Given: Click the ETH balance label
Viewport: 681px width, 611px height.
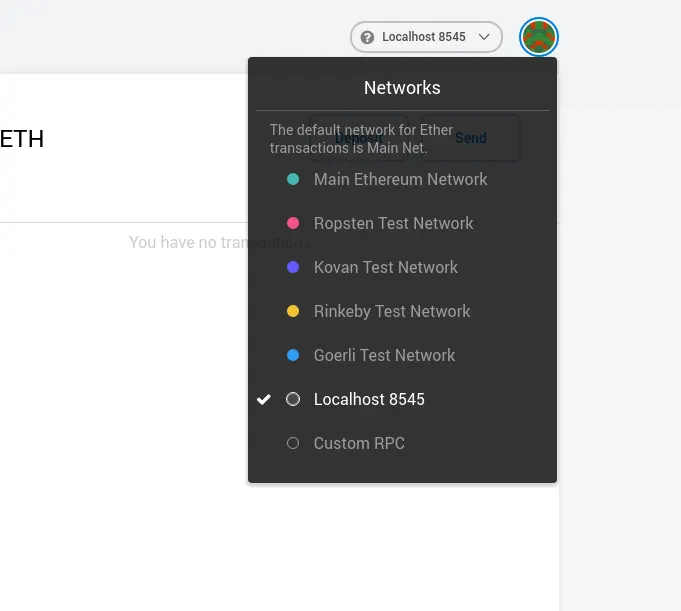Looking at the screenshot, I should [x=22, y=139].
